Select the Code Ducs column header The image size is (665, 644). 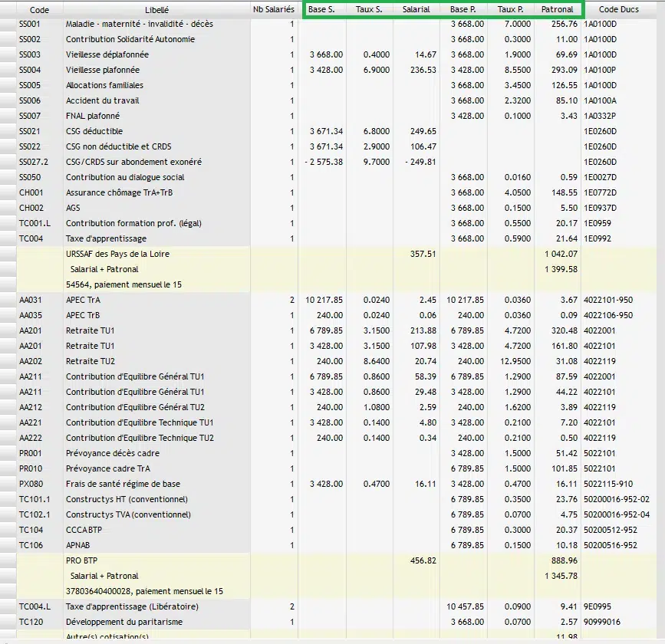(x=619, y=10)
